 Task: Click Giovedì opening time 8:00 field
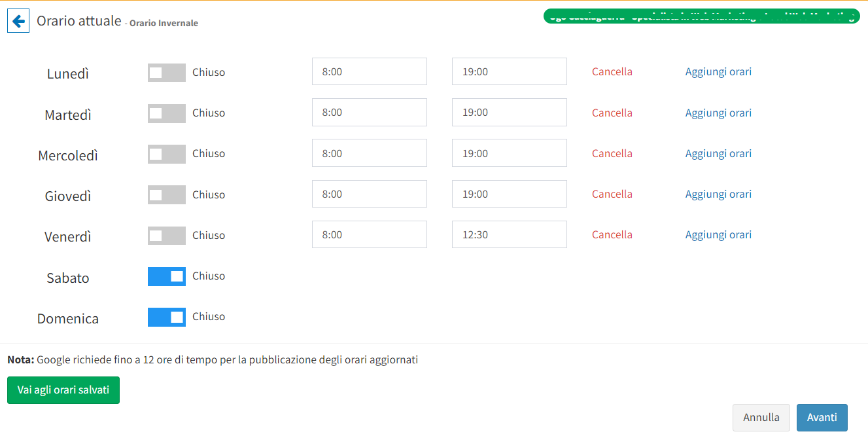(x=369, y=194)
